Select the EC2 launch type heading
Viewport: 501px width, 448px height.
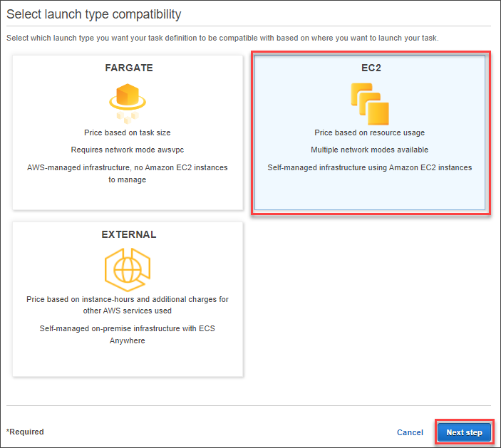(371, 68)
